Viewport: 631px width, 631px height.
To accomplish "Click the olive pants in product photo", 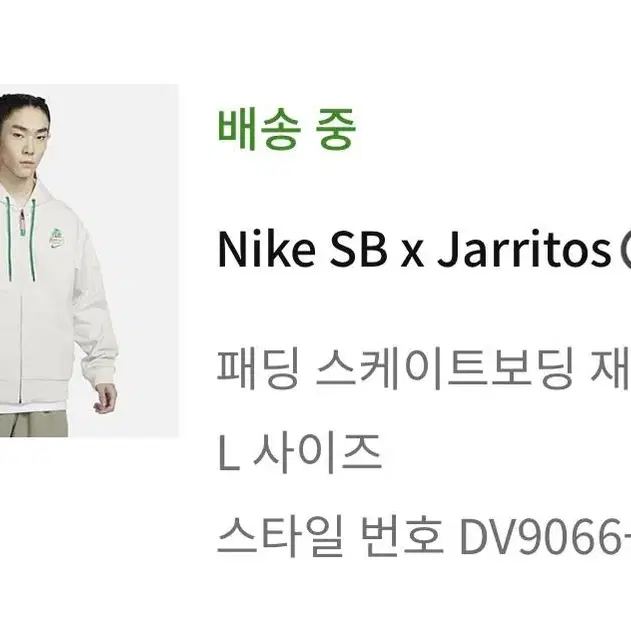I will (x=34, y=423).
